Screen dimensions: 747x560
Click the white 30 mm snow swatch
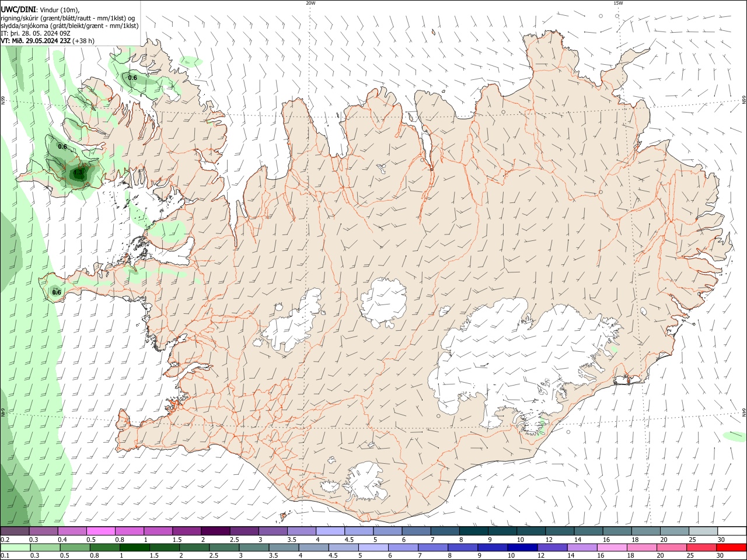(x=731, y=531)
